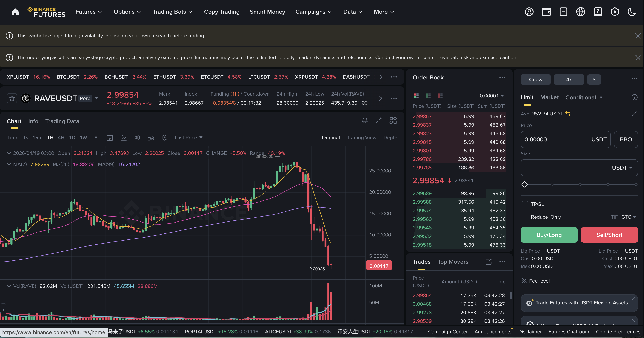Switch to dark mode moon icon
This screenshot has height=338, width=644.
[632, 12]
